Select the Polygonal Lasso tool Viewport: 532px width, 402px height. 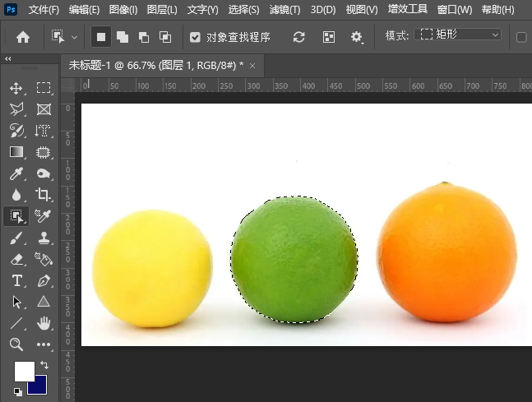[16, 109]
